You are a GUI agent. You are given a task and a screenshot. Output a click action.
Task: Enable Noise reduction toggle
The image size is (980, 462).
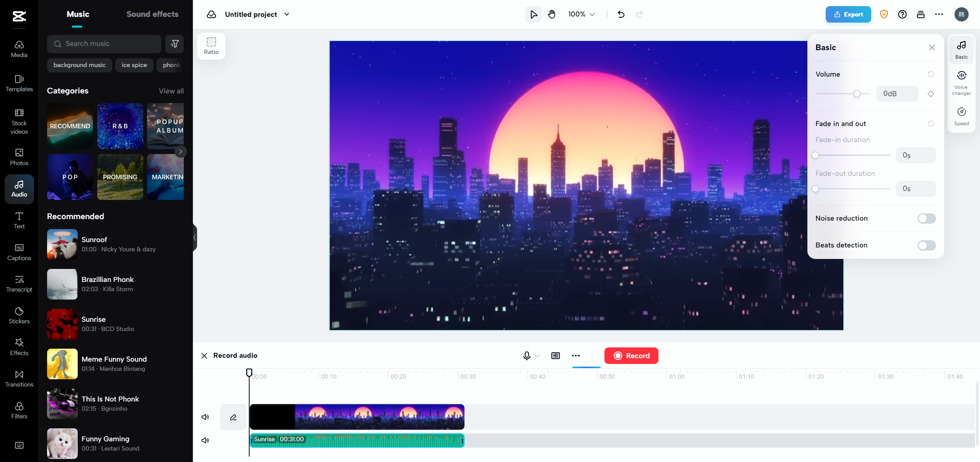click(x=927, y=218)
